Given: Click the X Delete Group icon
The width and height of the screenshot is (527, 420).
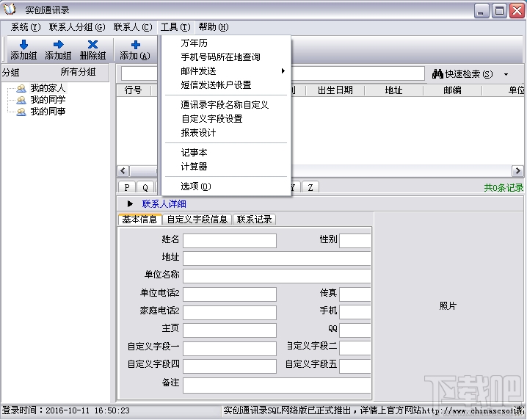Looking at the screenshot, I should 92,44.
